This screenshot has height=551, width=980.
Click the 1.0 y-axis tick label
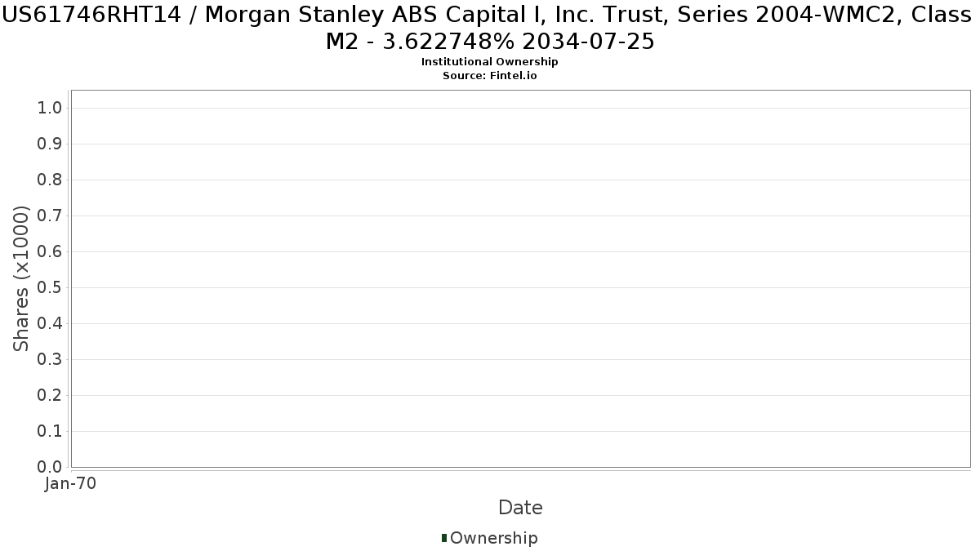50,108
